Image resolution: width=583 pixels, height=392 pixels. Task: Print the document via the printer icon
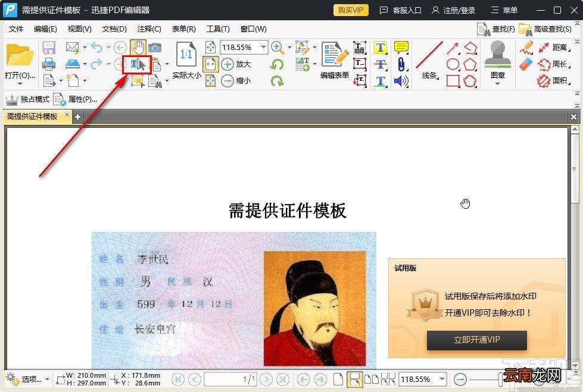point(49,64)
